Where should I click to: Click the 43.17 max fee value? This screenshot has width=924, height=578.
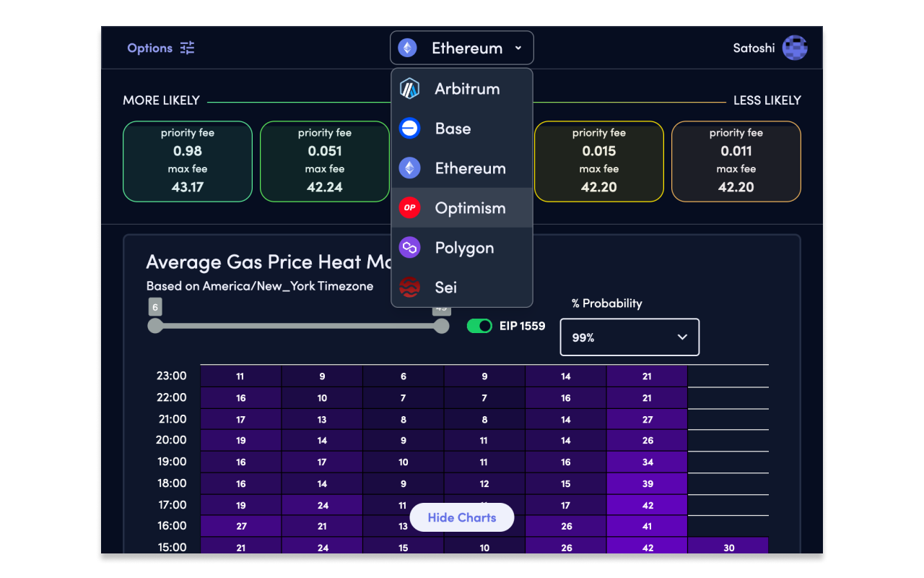(188, 187)
